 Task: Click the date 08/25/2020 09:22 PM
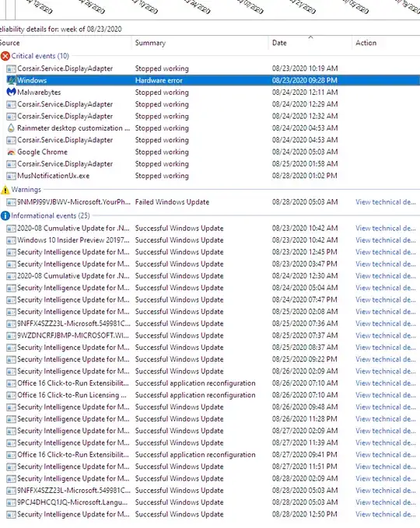click(x=304, y=359)
